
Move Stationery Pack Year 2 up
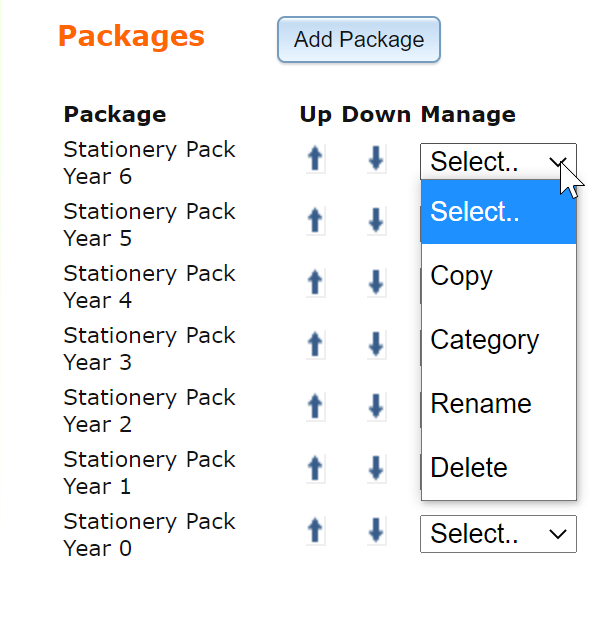316,407
